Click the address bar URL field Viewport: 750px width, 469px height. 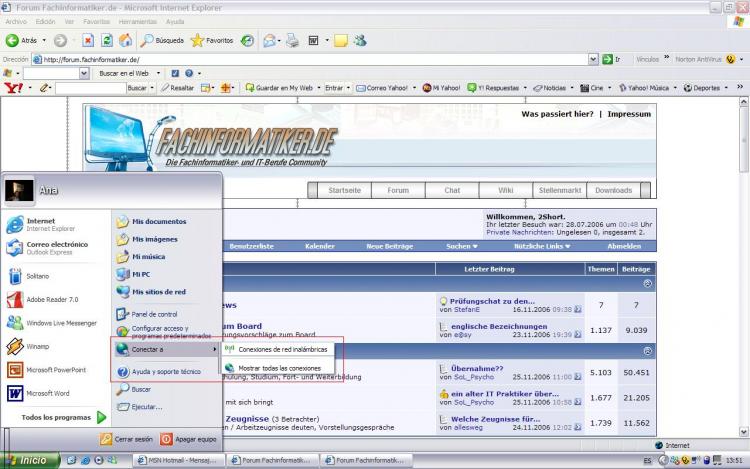[x=310, y=59]
